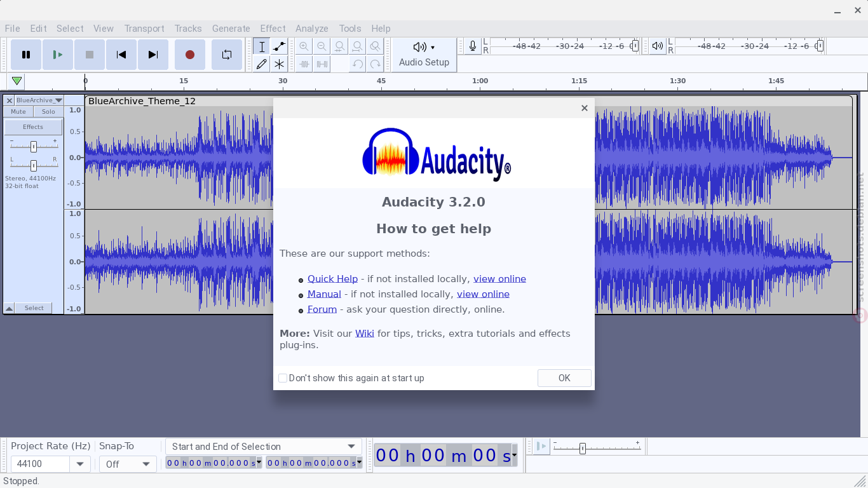Click the Play-at-Speed button
Image resolution: width=868 pixels, height=488 pixels.
(x=541, y=446)
